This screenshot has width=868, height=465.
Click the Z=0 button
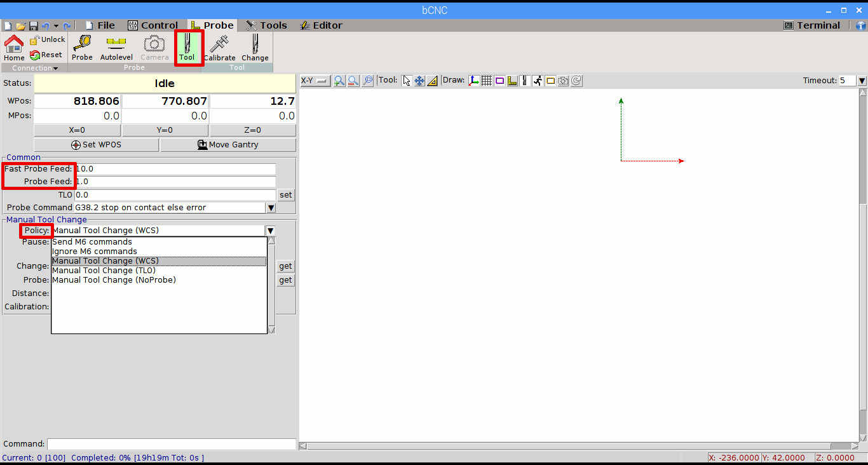pyautogui.click(x=252, y=130)
